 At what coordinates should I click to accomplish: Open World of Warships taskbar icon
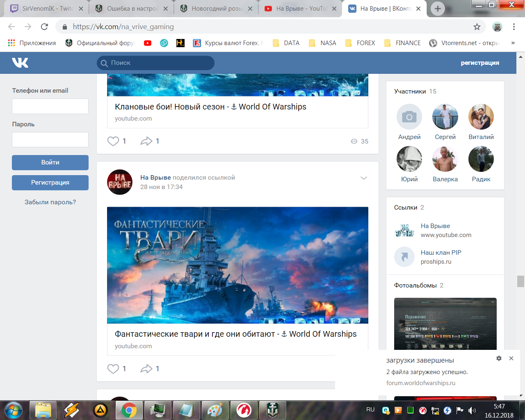point(273,410)
